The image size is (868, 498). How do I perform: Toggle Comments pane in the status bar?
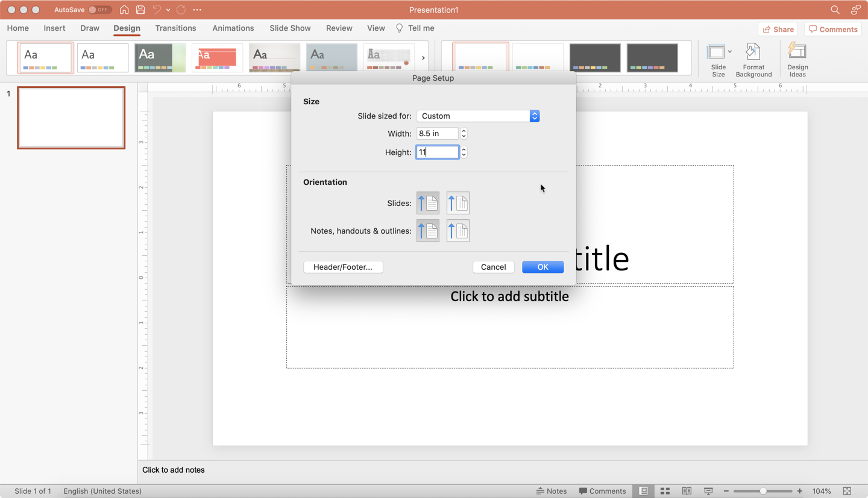(602, 491)
